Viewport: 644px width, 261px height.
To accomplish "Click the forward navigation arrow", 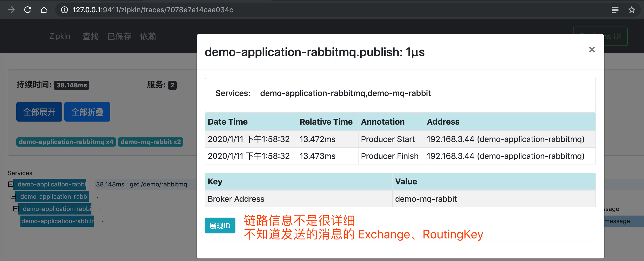I will click(11, 10).
